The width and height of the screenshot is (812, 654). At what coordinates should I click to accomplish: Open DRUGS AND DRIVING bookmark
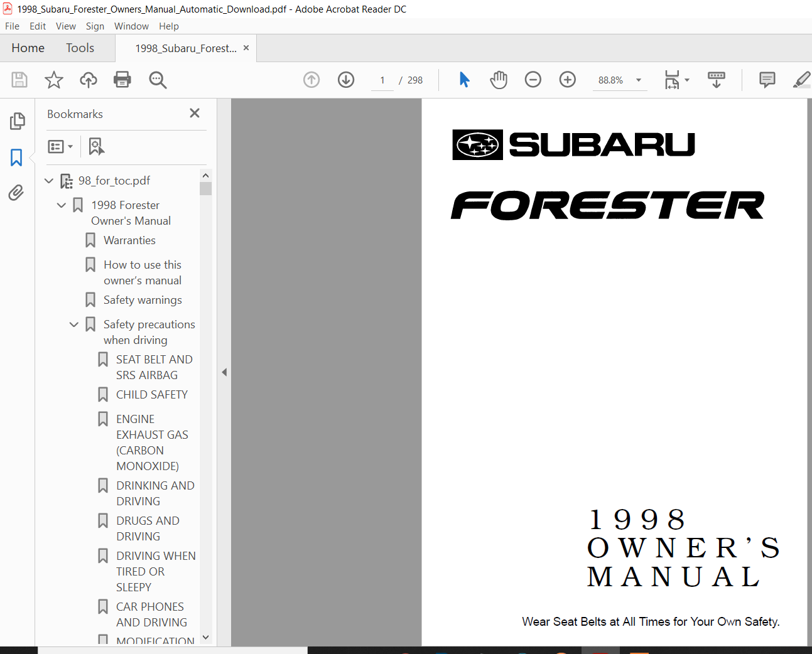148,528
